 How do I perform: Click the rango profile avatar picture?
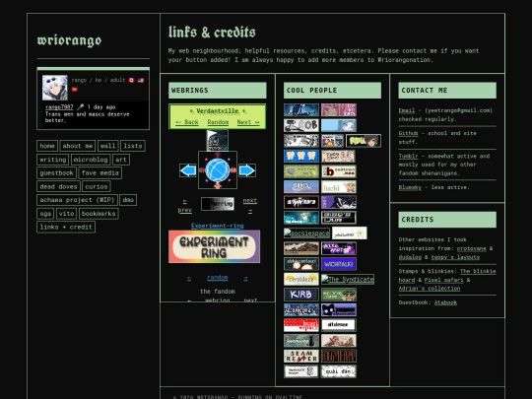tap(54, 88)
